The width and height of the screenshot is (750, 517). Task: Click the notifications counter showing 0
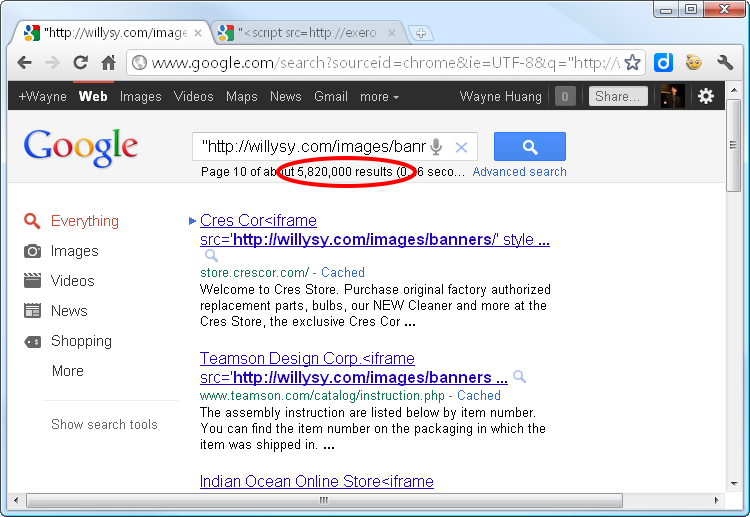coord(565,96)
